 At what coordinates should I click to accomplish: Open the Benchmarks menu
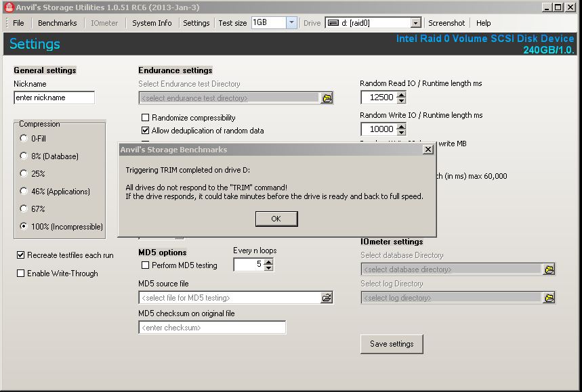point(58,23)
